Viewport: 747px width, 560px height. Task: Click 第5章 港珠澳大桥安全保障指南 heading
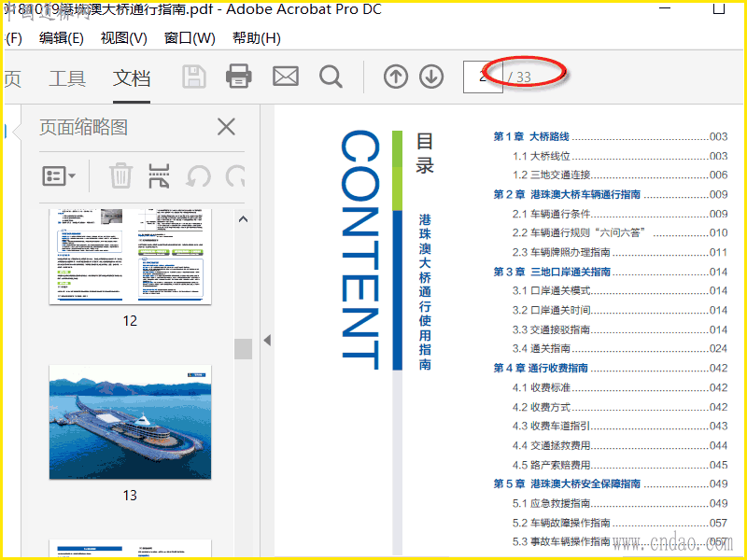pos(611,483)
